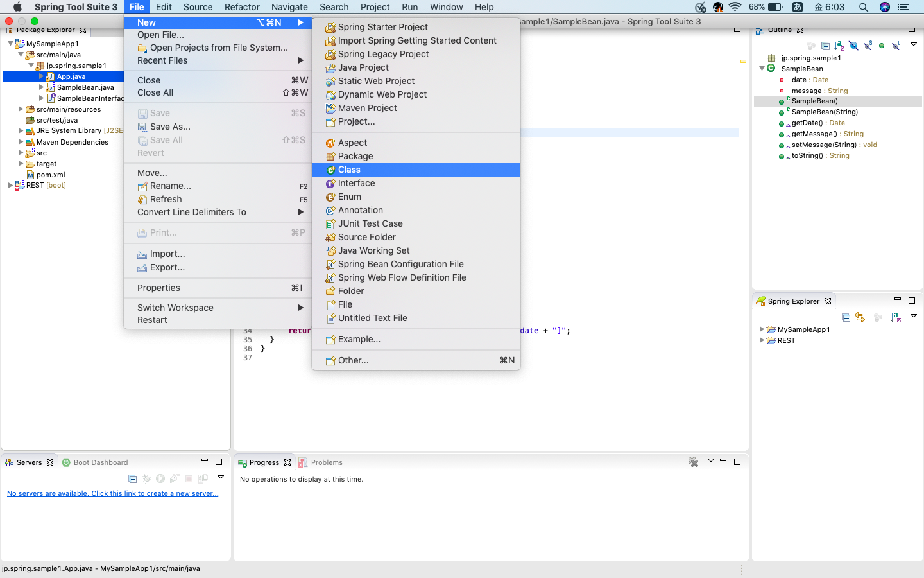Switch to Problems tab

pos(321,462)
